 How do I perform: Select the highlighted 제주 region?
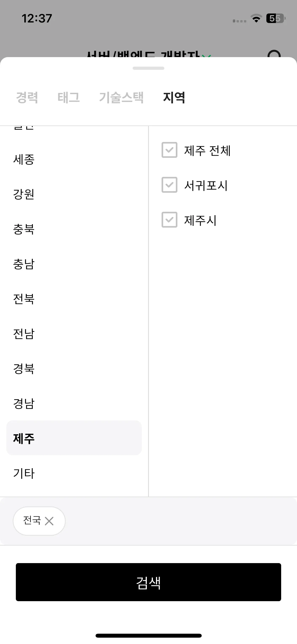[74, 438]
